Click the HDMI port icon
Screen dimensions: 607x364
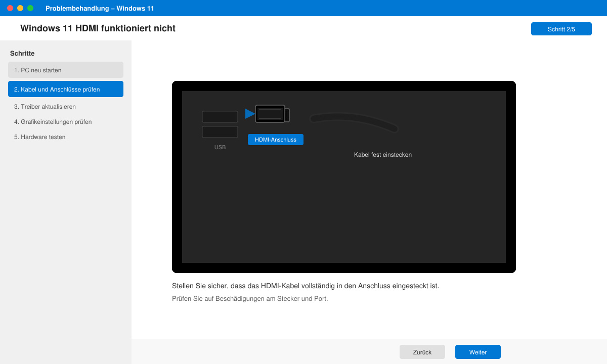tap(272, 114)
